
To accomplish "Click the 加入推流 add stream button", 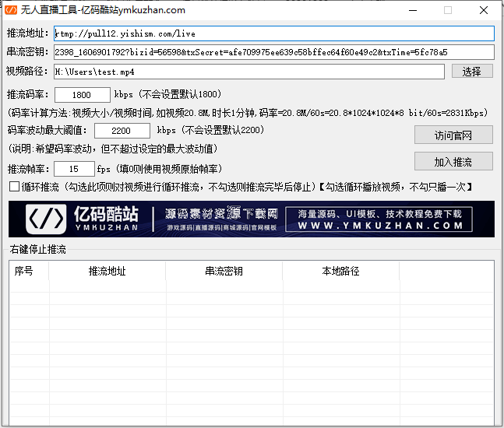I will point(453,162).
